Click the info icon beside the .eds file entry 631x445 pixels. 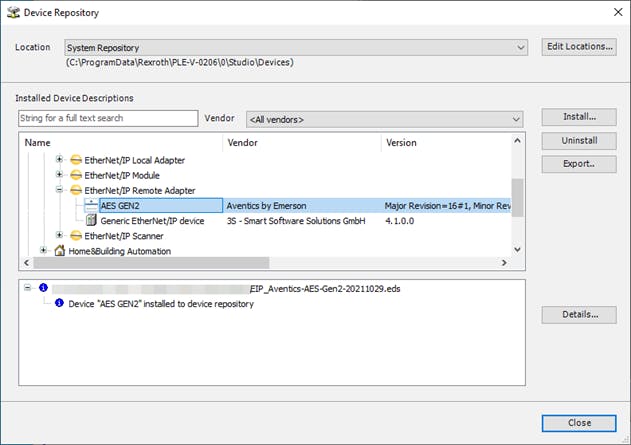point(43,288)
